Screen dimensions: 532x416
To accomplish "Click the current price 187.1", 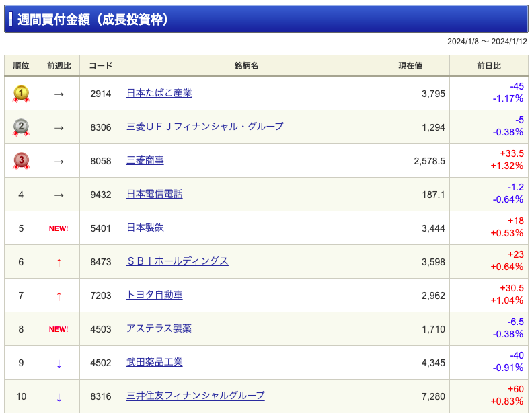I will point(433,195).
